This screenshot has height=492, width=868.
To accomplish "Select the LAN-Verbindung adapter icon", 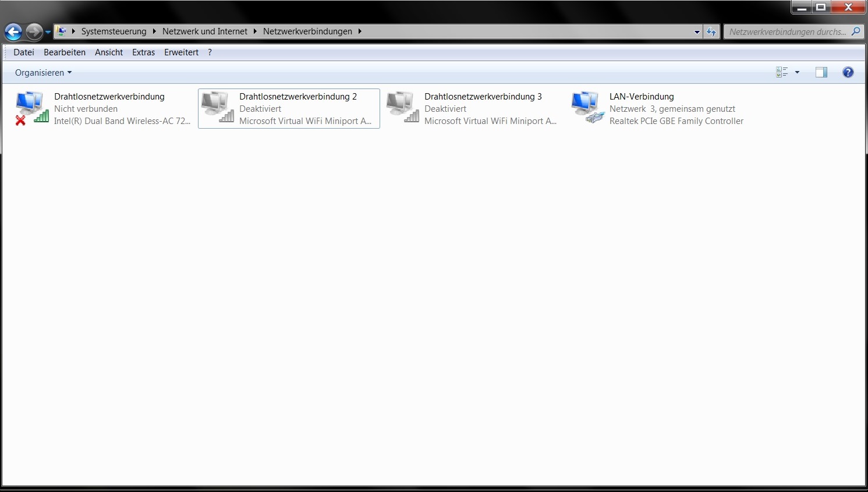I will click(x=587, y=107).
